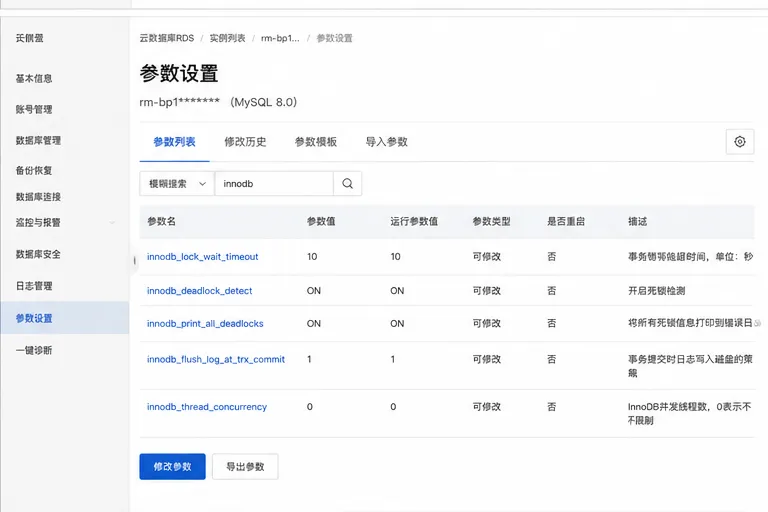Click running value 0 for innodb_thread_concurrency
768x512 pixels.
[393, 407]
